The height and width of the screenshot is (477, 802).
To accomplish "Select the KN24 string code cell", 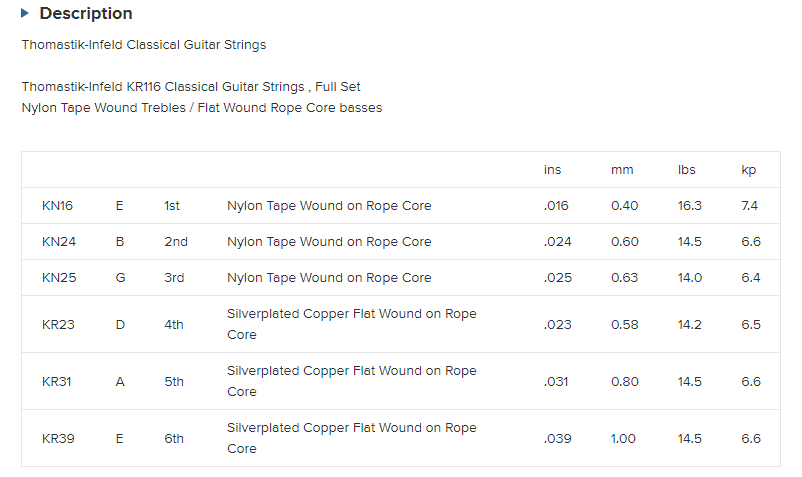I will [x=57, y=242].
